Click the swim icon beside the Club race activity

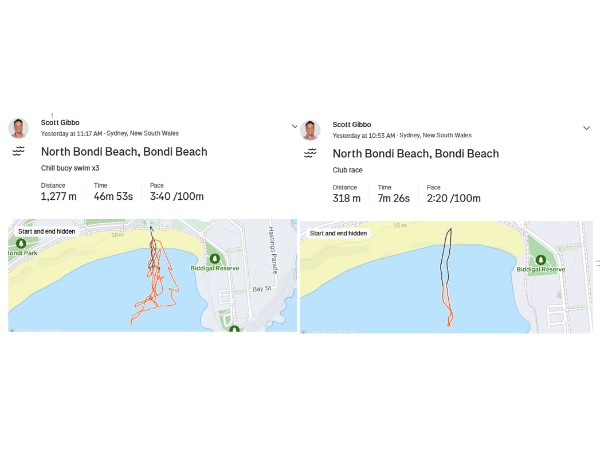click(310, 152)
